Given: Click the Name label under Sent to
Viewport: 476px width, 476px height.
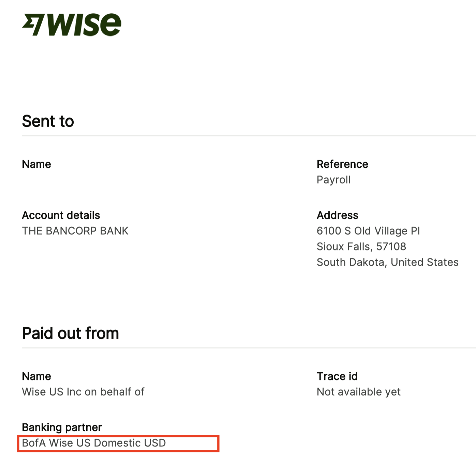Looking at the screenshot, I should 36,164.
